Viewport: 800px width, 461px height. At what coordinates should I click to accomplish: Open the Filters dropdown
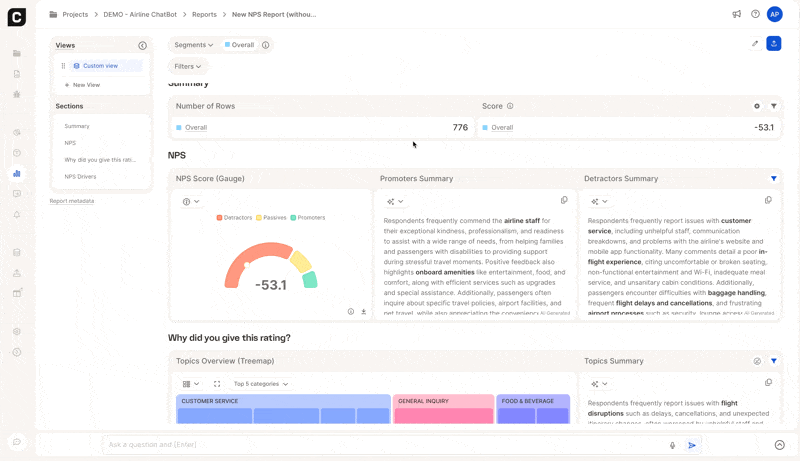tap(187, 67)
